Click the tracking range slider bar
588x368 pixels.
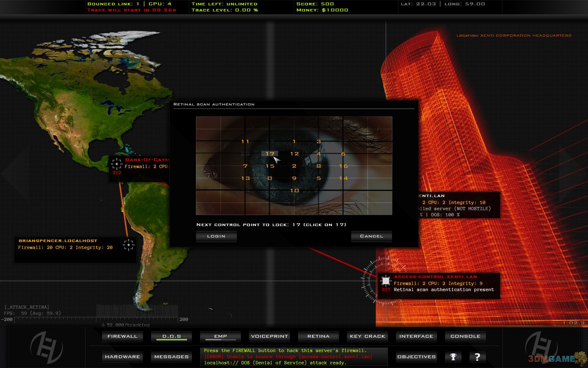(96, 319)
